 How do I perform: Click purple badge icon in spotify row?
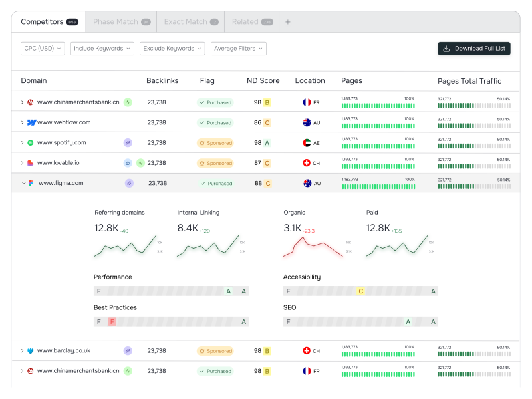pyautogui.click(x=128, y=143)
